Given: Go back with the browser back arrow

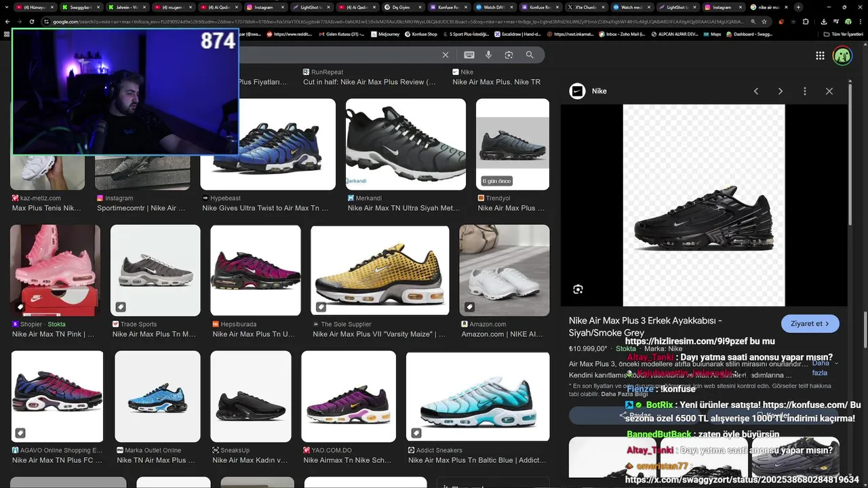Looking at the screenshot, I should (7, 22).
